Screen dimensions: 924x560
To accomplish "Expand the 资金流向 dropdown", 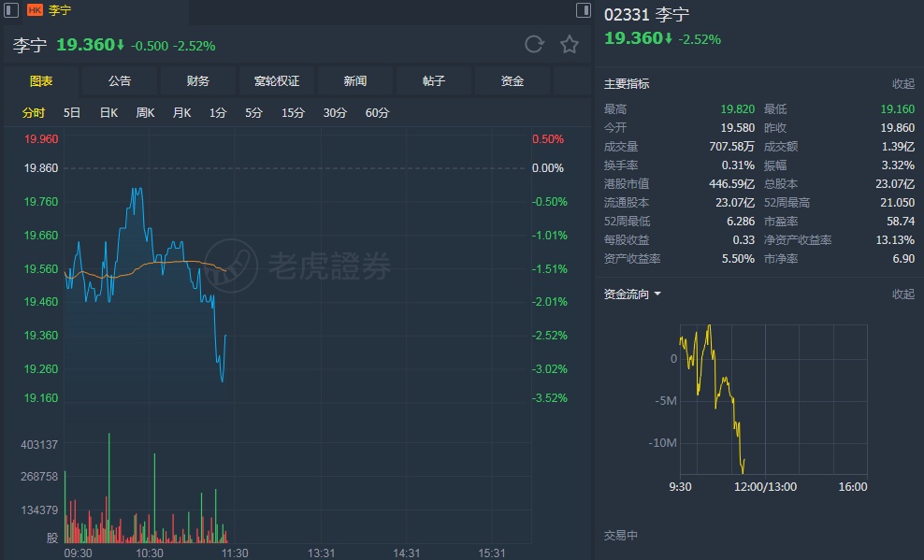I will click(x=657, y=294).
